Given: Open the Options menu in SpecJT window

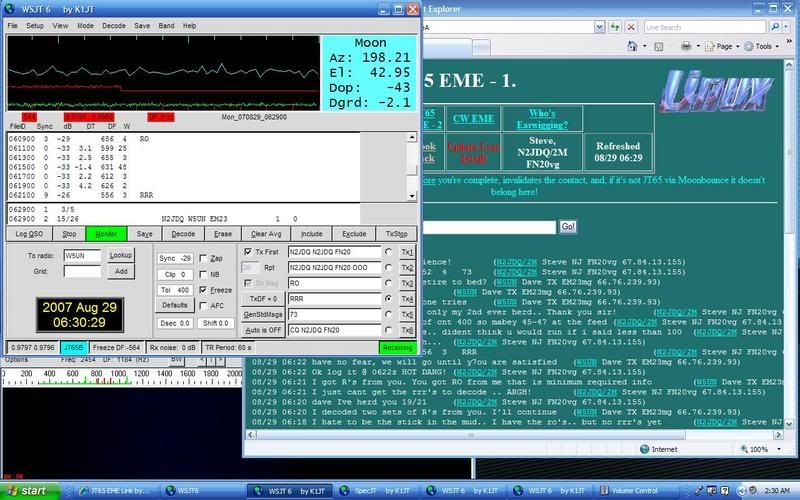Looking at the screenshot, I should [x=16, y=360].
